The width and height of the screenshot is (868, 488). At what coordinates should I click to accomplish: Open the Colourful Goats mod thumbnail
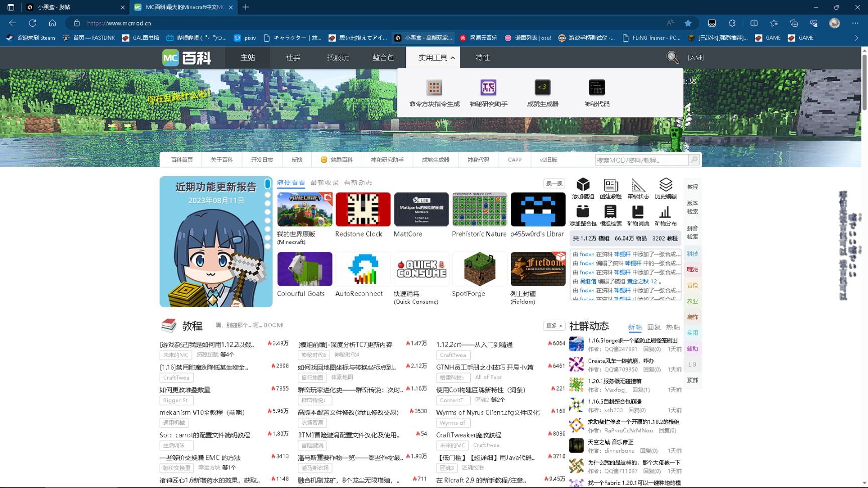tap(305, 269)
